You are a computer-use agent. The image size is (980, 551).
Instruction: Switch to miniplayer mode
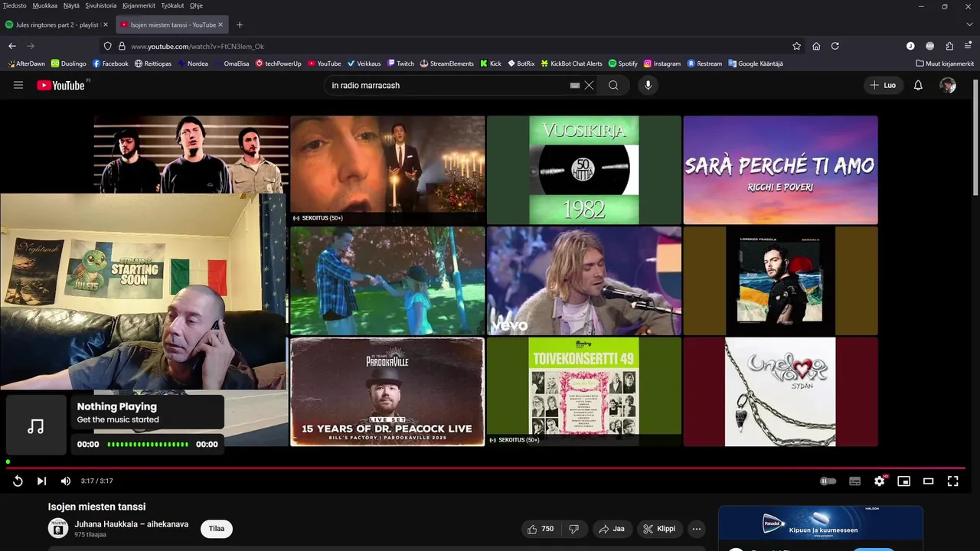904,481
